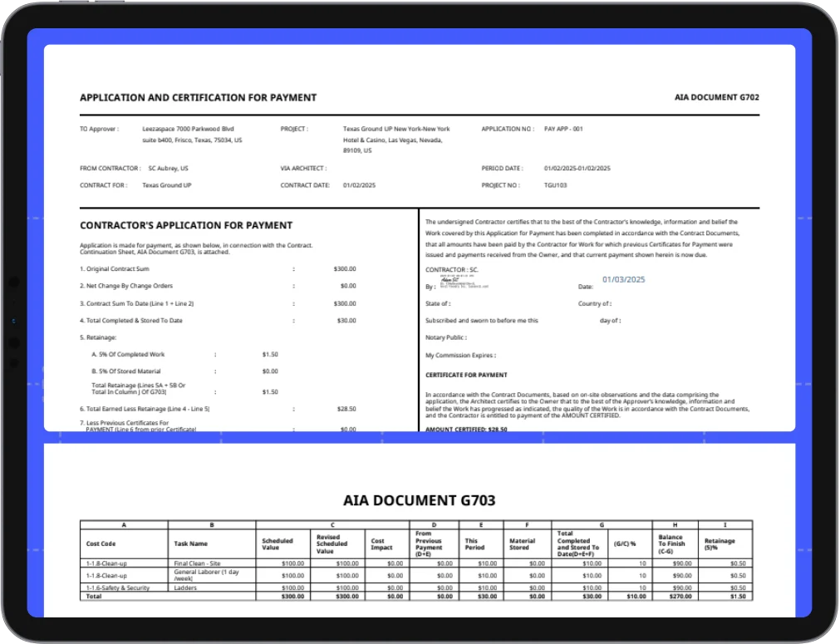Select the 'SC Aubrey, US' contractor value
This screenshot has height=644, width=840.
(x=168, y=168)
